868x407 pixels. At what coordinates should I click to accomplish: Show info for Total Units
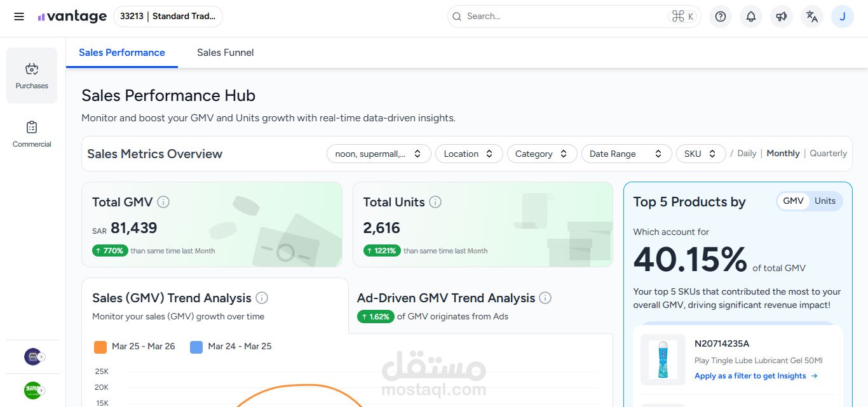435,202
